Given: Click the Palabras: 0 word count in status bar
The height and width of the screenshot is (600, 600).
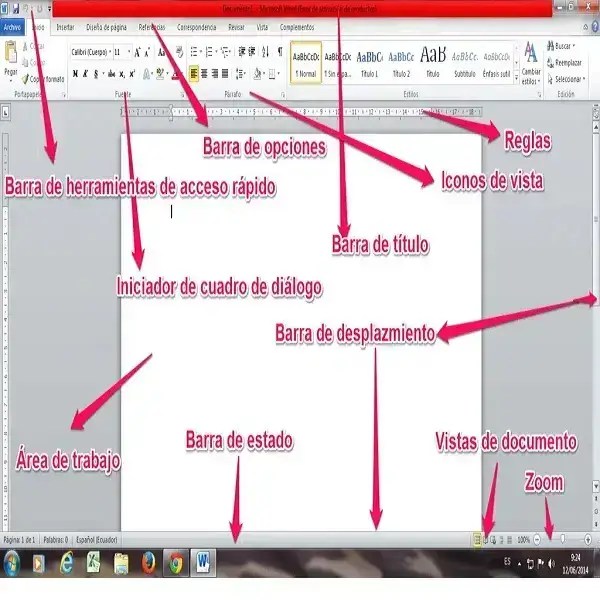Looking at the screenshot, I should point(55,540).
